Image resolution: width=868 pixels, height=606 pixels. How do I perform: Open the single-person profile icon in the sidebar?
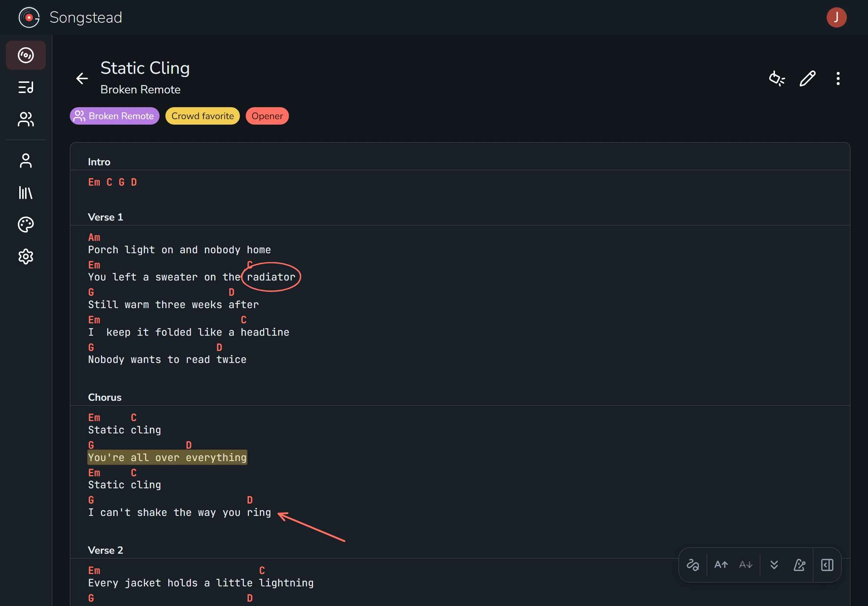26,161
